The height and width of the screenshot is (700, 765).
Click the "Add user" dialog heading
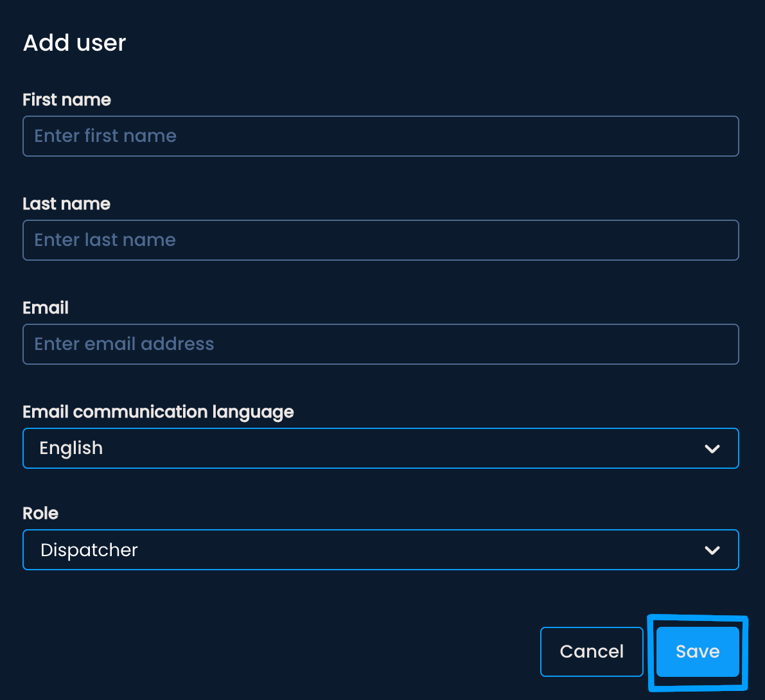[75, 43]
